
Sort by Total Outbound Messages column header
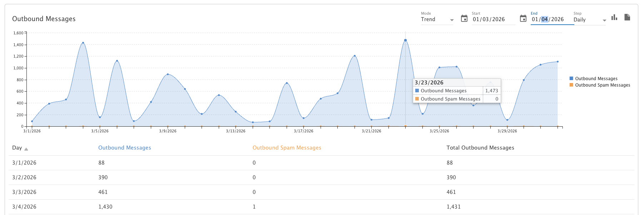pos(480,148)
